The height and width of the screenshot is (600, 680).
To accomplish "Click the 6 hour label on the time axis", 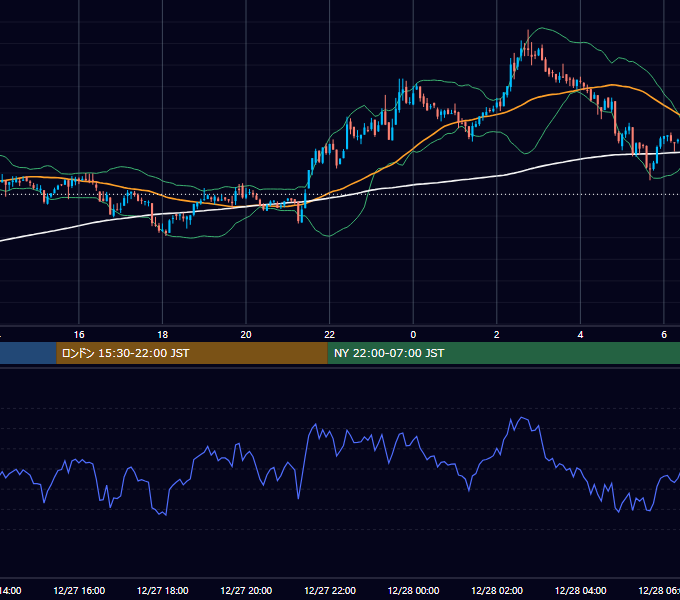I will (664, 335).
